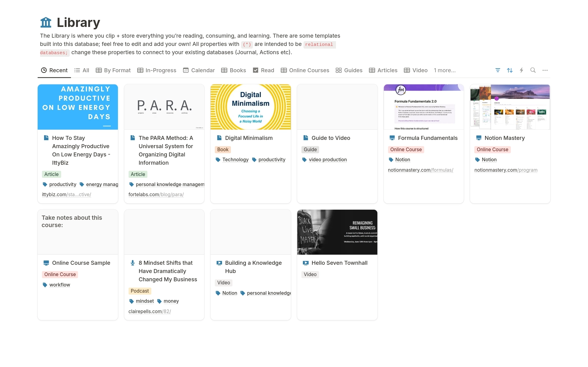Click the filter icon in top right

498,70
